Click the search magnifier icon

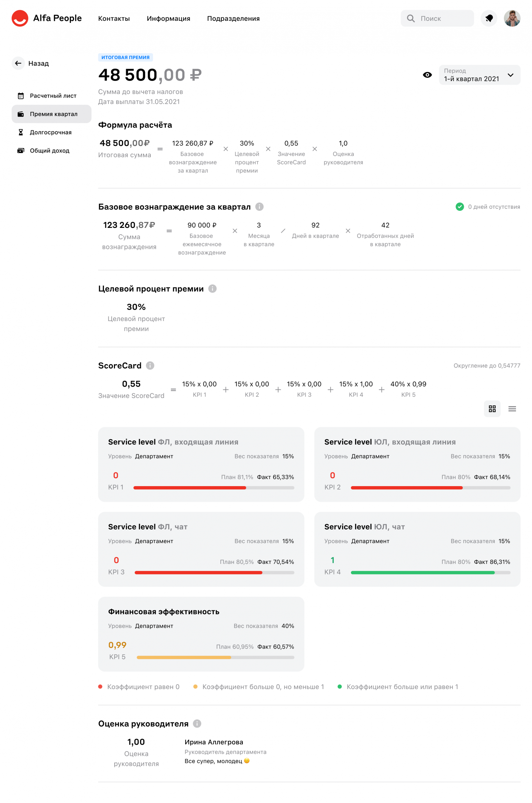(x=411, y=18)
